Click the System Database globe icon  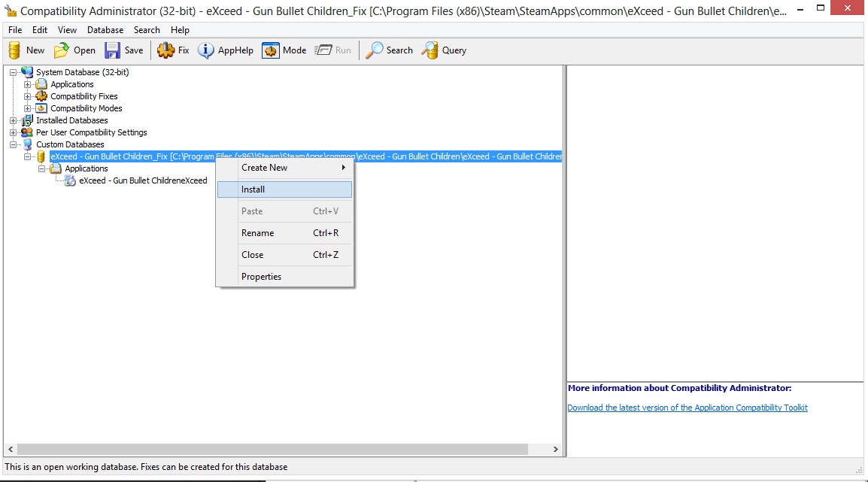27,72
